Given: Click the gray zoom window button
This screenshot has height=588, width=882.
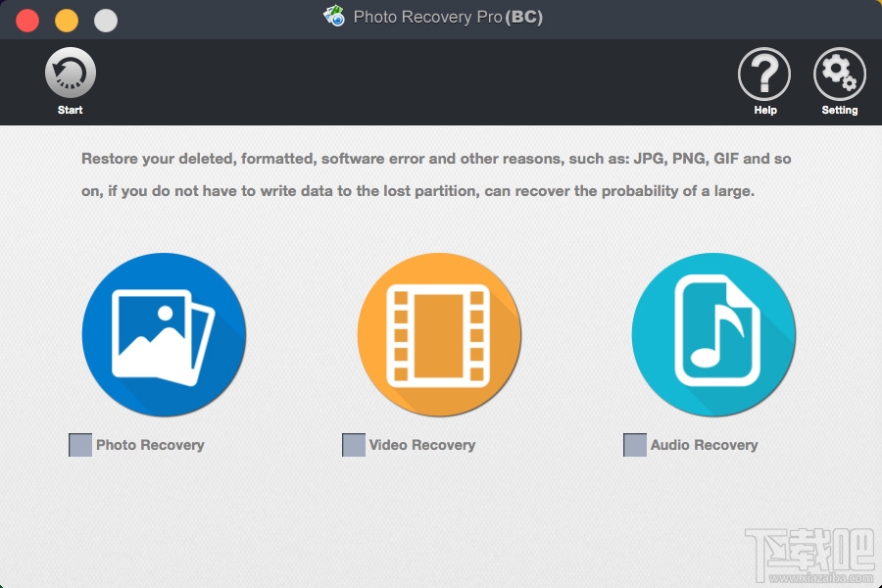Looking at the screenshot, I should tap(106, 21).
